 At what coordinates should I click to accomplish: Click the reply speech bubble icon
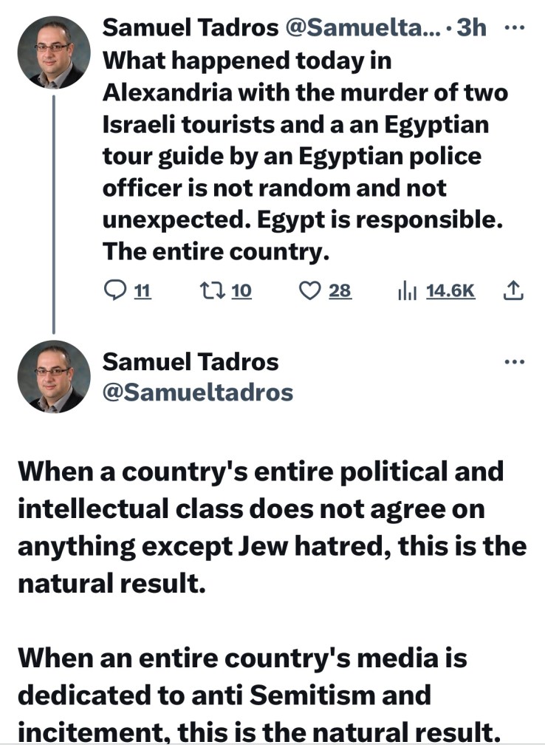[117, 291]
